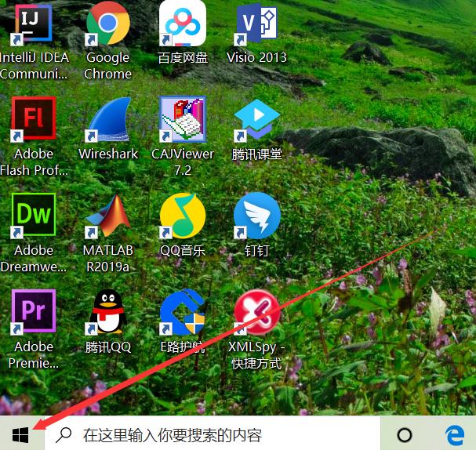The image size is (476, 450).
Task: Click the XMLSpy 快捷方式 icon
Action: pos(256,312)
